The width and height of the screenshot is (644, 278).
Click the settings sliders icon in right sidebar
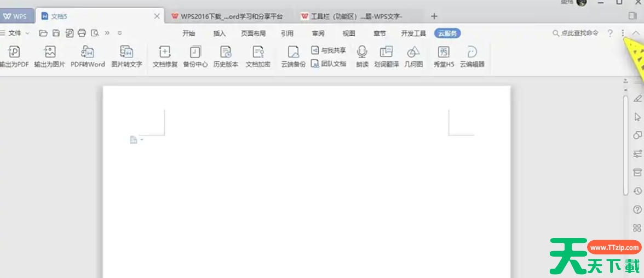point(637,154)
